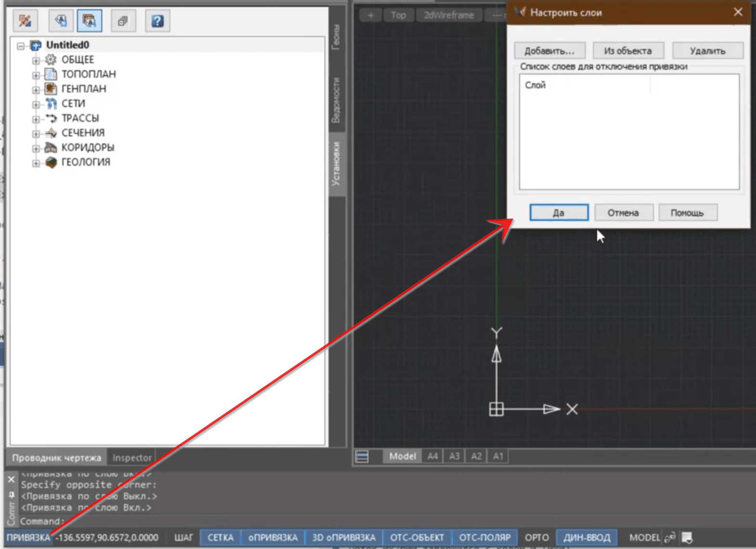
Task: Toggle СЕТКА grid mode in status bar
Action: (220, 537)
